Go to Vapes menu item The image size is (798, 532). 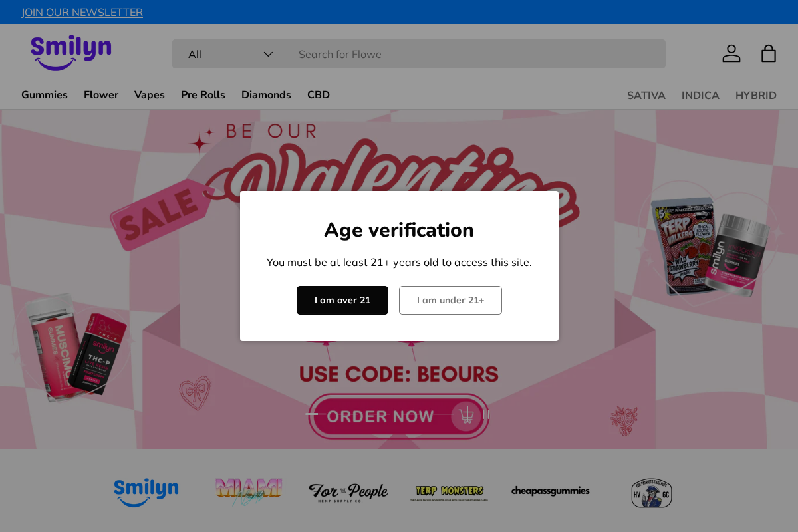[x=150, y=95]
